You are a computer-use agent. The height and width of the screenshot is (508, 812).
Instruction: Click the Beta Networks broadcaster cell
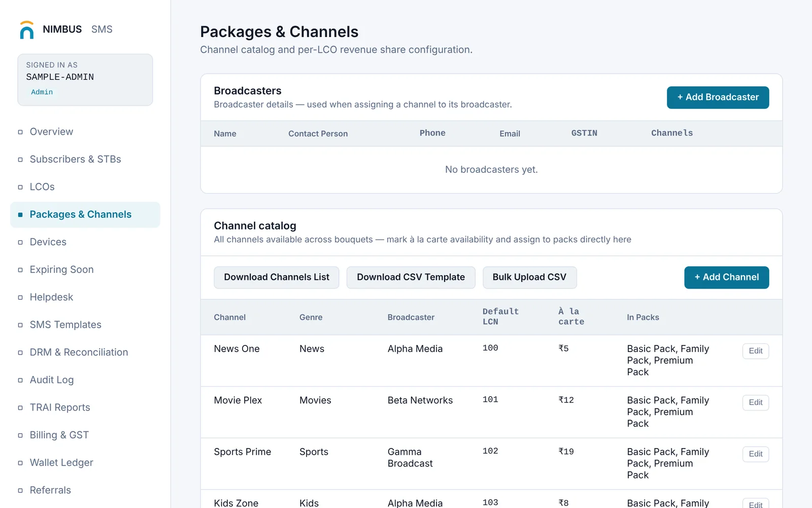tap(420, 400)
